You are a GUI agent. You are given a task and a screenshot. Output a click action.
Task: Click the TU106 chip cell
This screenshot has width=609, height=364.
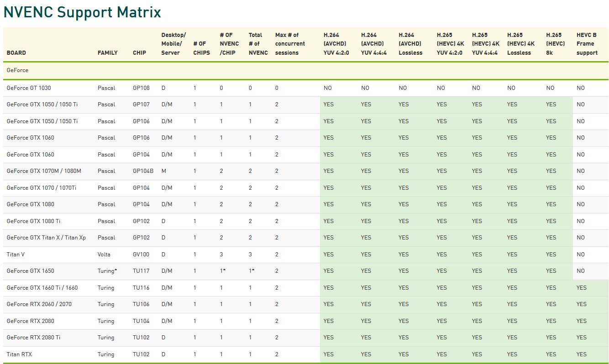point(141,304)
